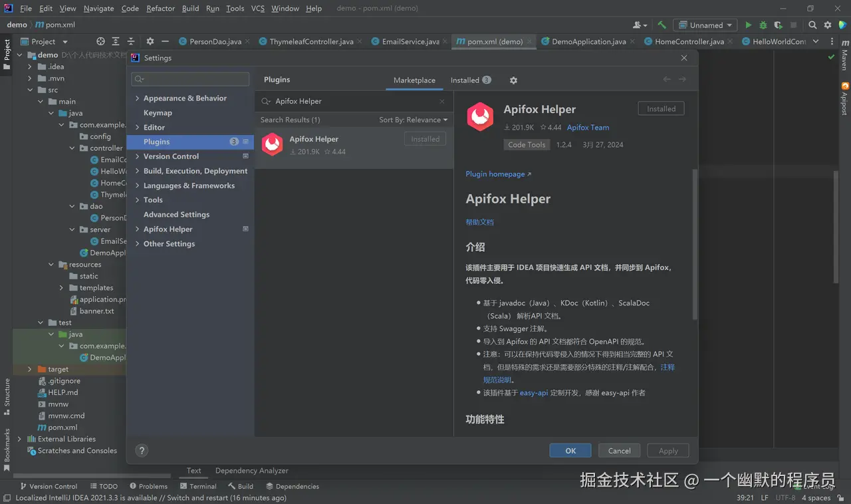Open the Unnamed run configuration dropdown

pos(705,25)
